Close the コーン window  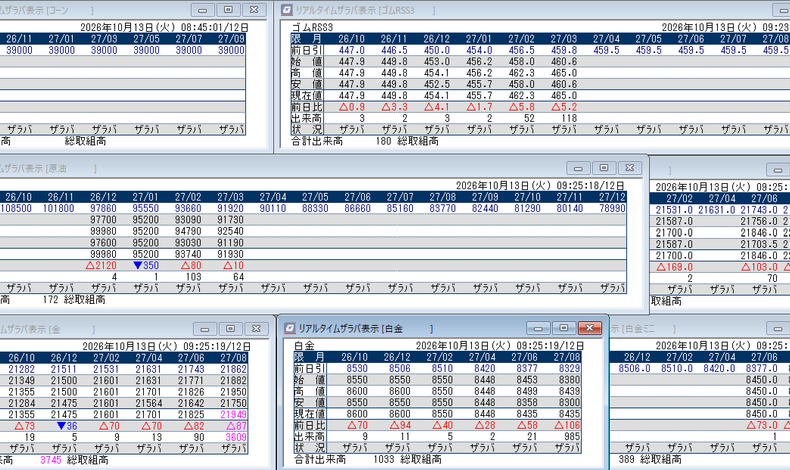point(254,10)
